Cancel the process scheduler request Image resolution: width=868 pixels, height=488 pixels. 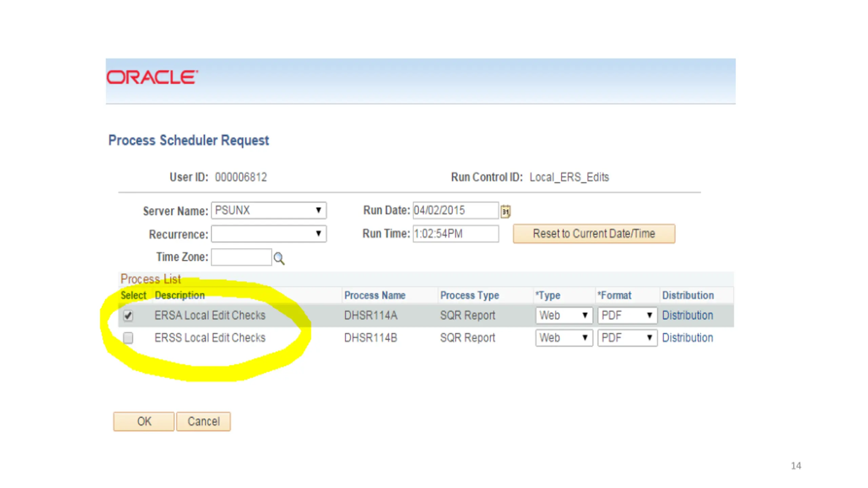pos(203,421)
